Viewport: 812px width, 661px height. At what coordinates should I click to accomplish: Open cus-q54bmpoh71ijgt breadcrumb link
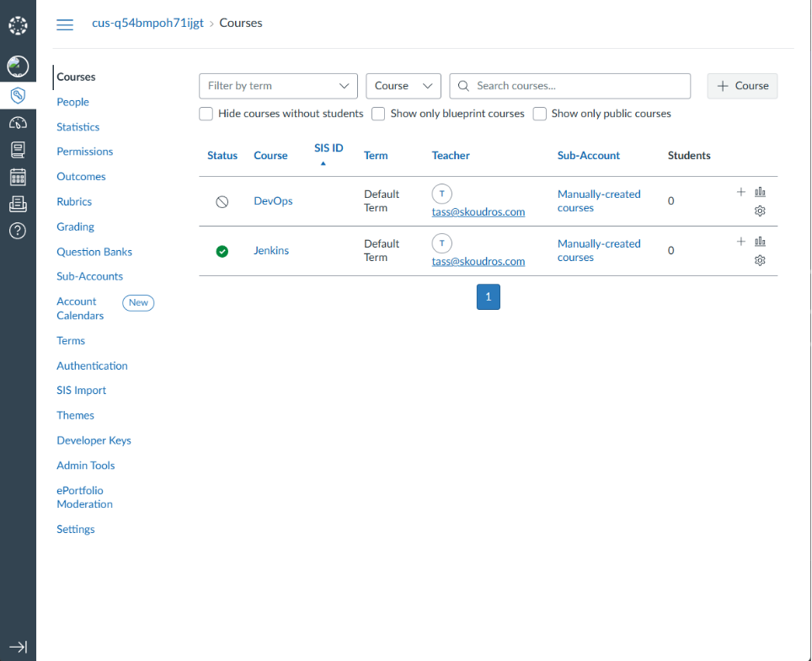tap(147, 24)
